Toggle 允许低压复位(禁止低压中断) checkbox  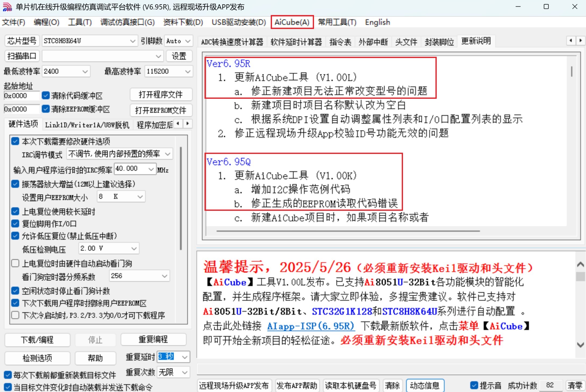[15, 236]
